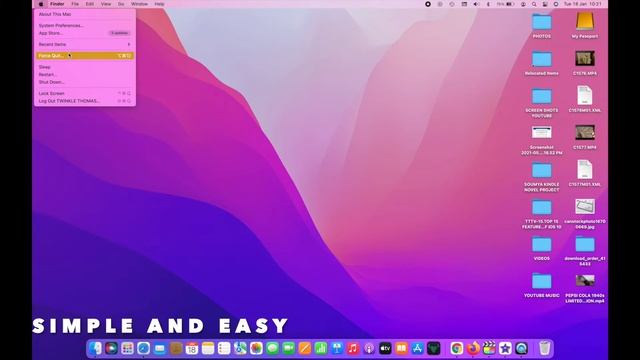Select Log Out TWINKLE THOMAS entry
This screenshot has width=640, height=360.
pos(84,101)
